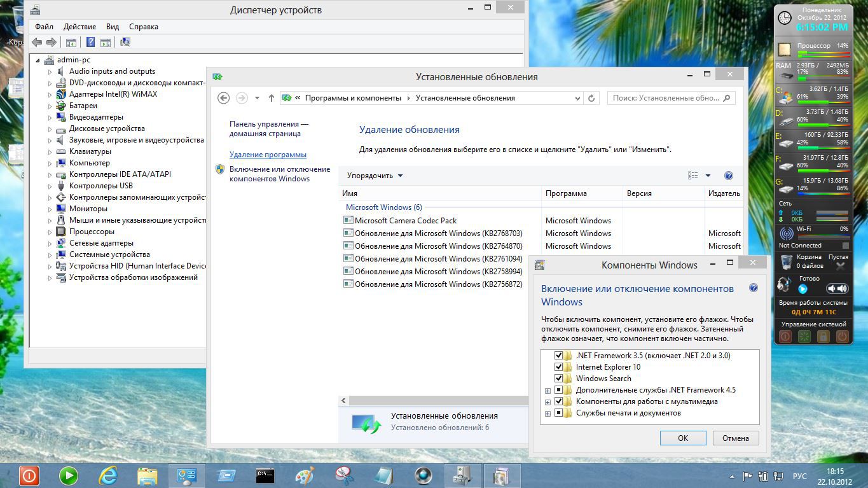Open the Файл menu
This screenshot has width=868, height=488.
[45, 27]
